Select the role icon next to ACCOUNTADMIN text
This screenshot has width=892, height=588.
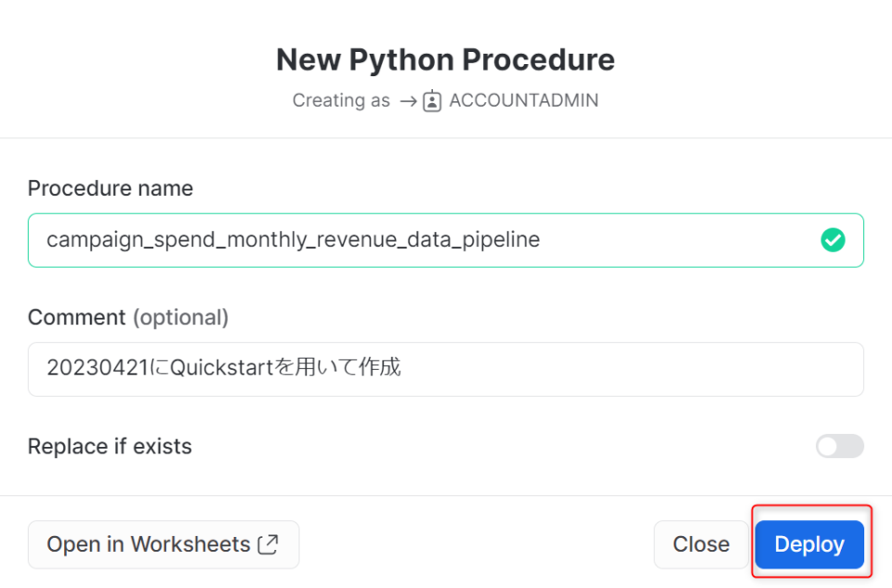[x=431, y=100]
